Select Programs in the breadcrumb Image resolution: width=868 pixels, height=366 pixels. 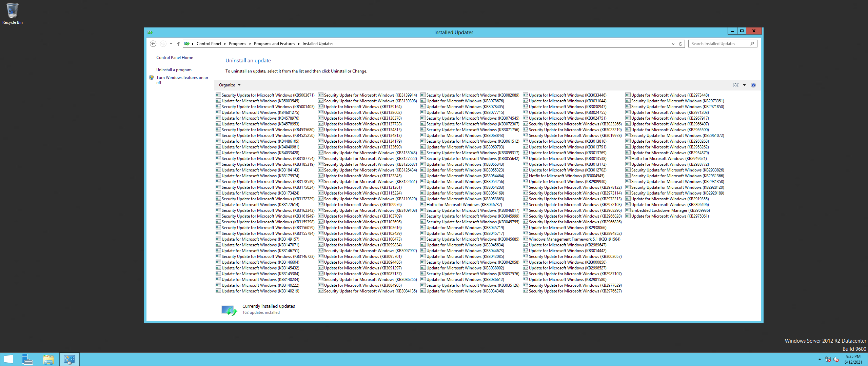click(237, 44)
